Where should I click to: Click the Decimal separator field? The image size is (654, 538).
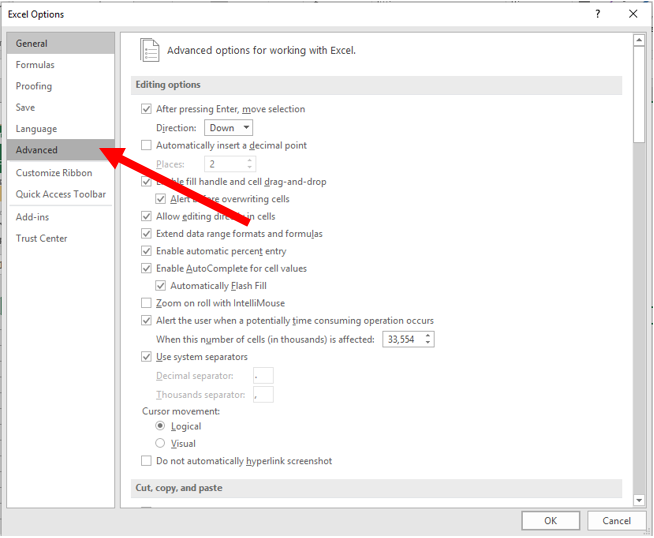[263, 375]
